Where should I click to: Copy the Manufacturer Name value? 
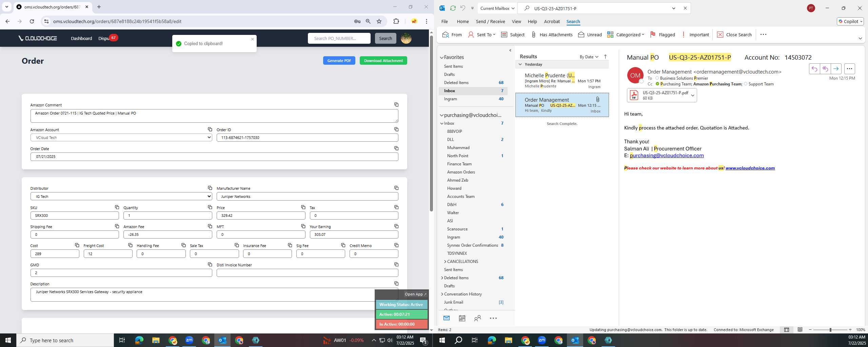point(396,188)
